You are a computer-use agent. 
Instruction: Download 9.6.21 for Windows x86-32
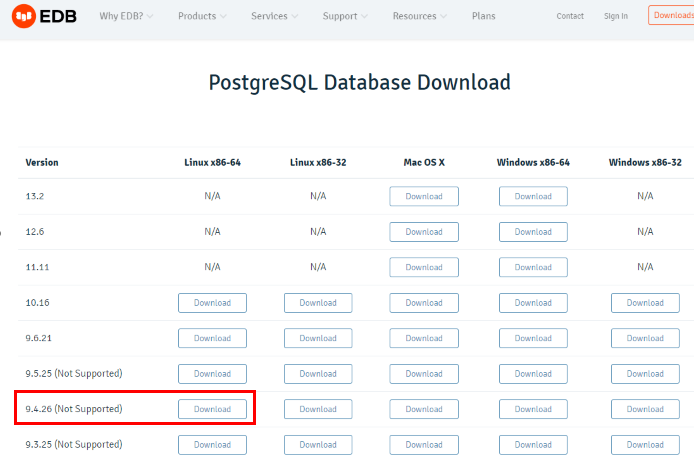pyautogui.click(x=645, y=338)
